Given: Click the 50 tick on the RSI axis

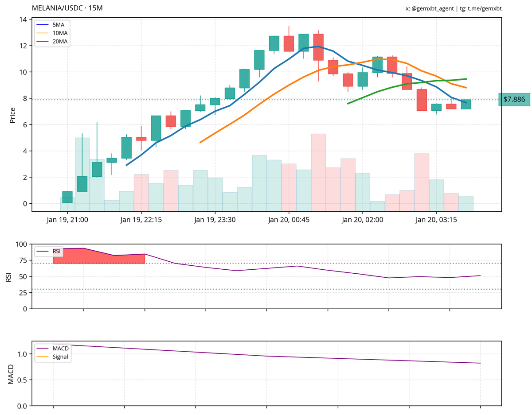Looking at the screenshot, I should pos(23,276).
